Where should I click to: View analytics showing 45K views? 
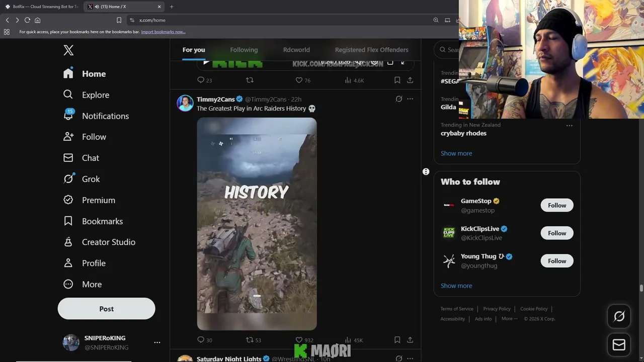354,340
